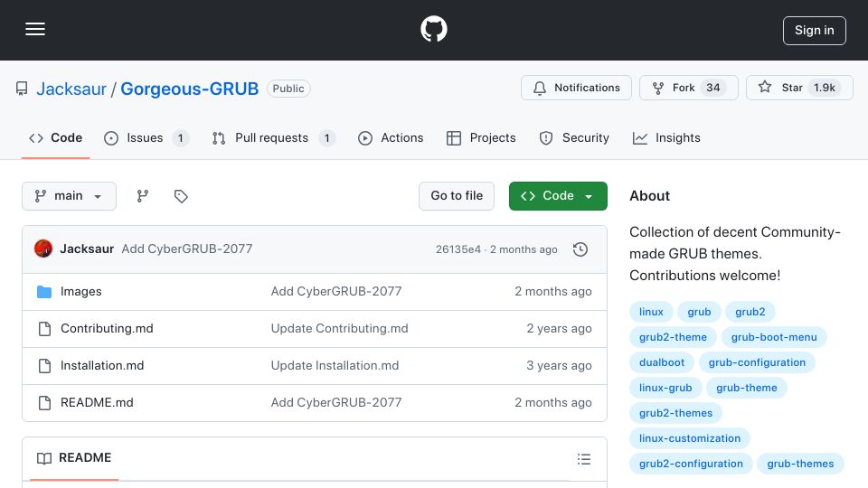Click the grub topic tag
Screen dimensions: 868x488
point(699,312)
